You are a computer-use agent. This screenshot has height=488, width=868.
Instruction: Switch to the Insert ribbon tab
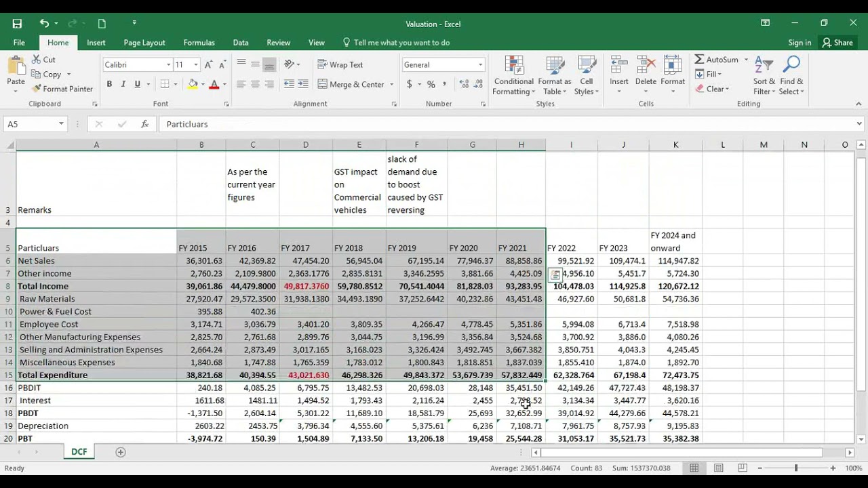tap(96, 42)
